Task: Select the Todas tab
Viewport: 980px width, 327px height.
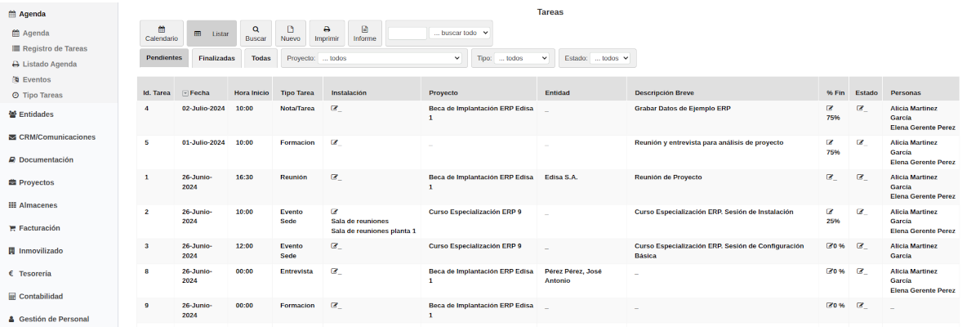Action: tap(261, 58)
